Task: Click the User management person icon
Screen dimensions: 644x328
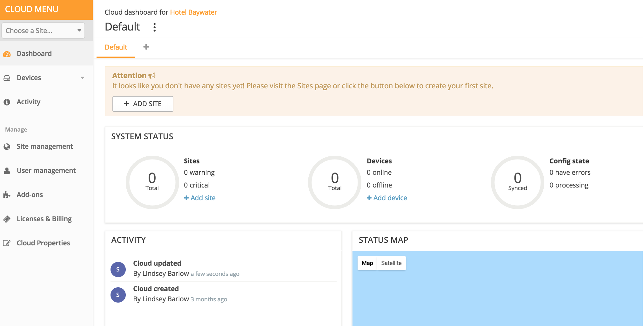Action: click(x=7, y=171)
